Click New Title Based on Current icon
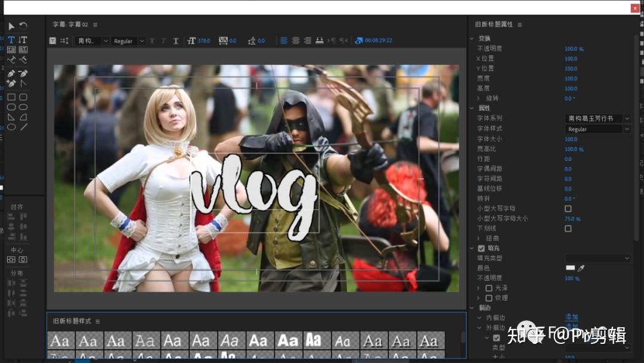 tap(52, 41)
